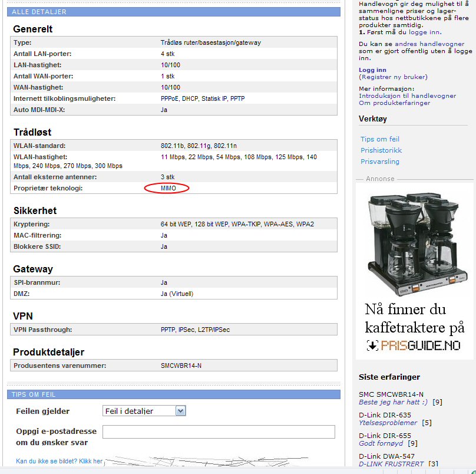The height and width of the screenshot is (474, 476).
Task: Open the 'Tips om feil' tool link
Action: 380,139
